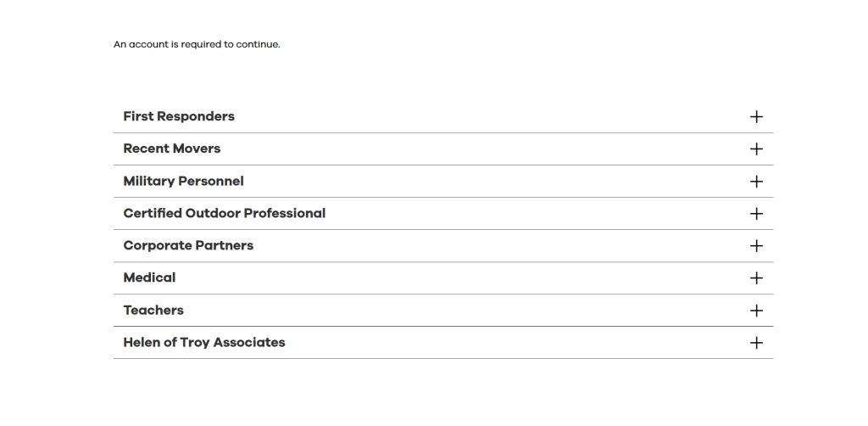The image size is (868, 426).
Task: Open the Corporate Partners heading text
Action: pos(188,245)
